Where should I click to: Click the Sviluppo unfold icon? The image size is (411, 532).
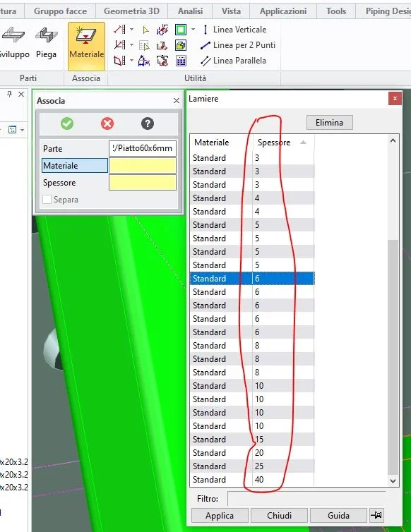13,35
